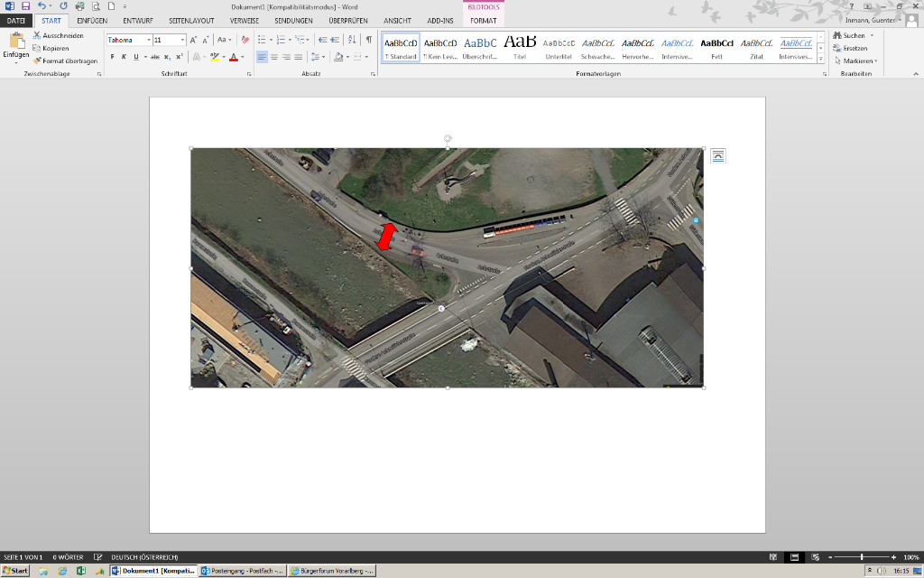This screenshot has width=924, height=578.
Task: Switch to ÜBERPRÜFEN tab
Action: (348, 21)
